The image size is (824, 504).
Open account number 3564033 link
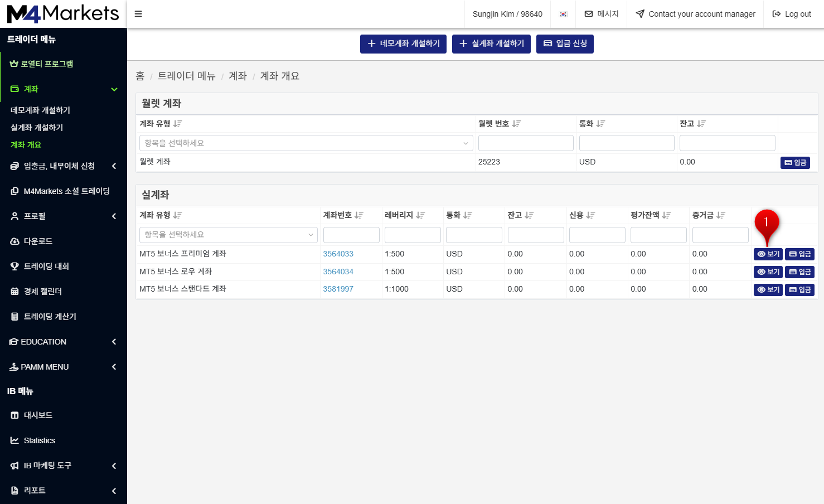pos(338,254)
